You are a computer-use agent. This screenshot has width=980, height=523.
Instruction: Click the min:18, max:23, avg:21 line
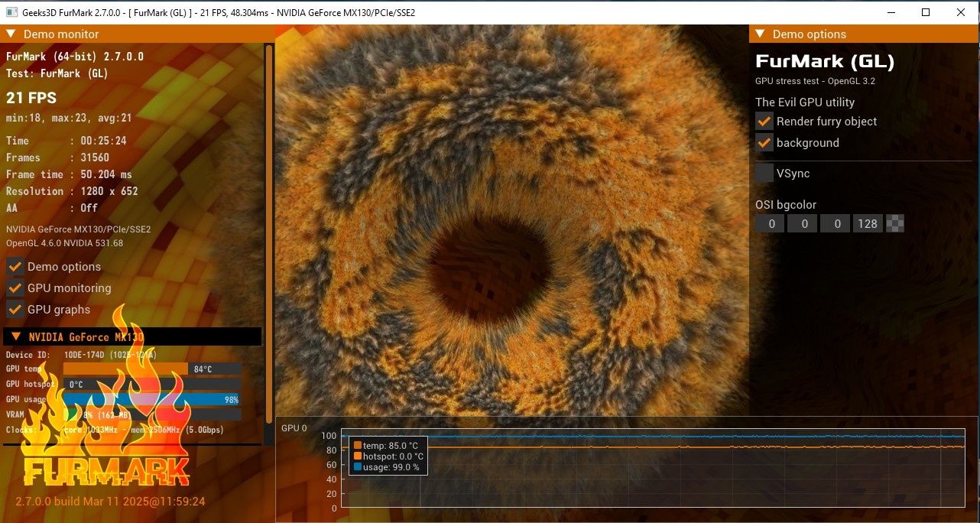[69, 118]
